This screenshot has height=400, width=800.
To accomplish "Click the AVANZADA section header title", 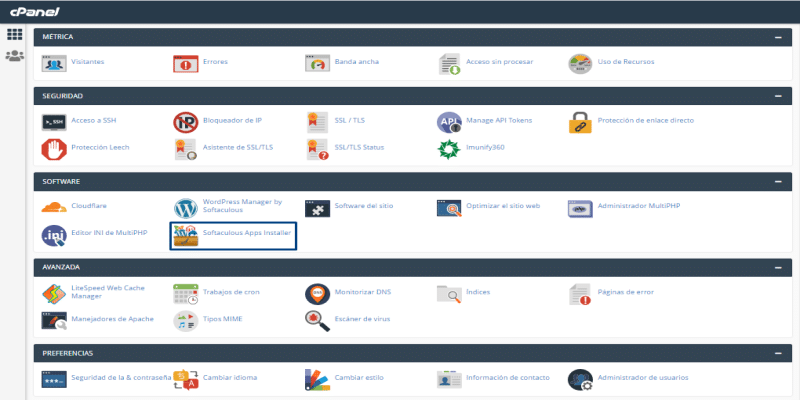I will tap(61, 267).
